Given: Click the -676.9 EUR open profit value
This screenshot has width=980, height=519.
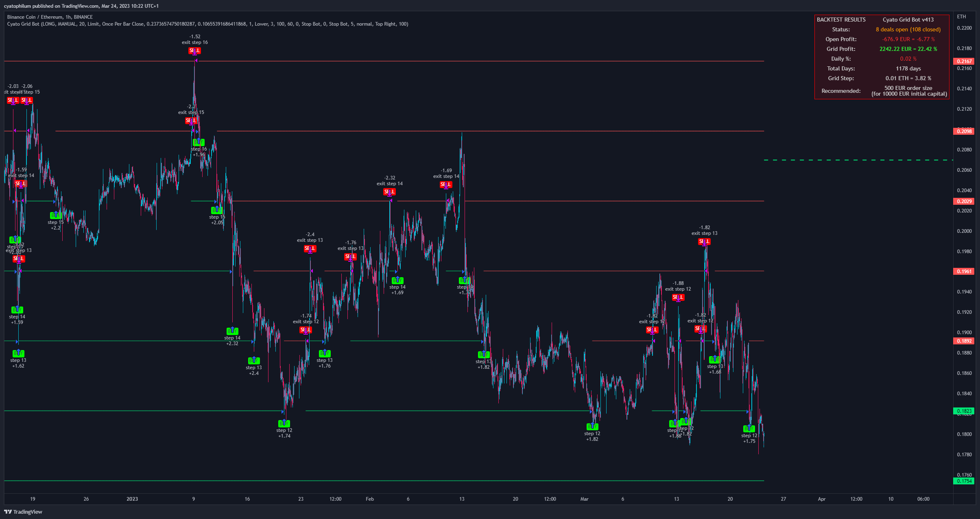Looking at the screenshot, I should coord(908,39).
